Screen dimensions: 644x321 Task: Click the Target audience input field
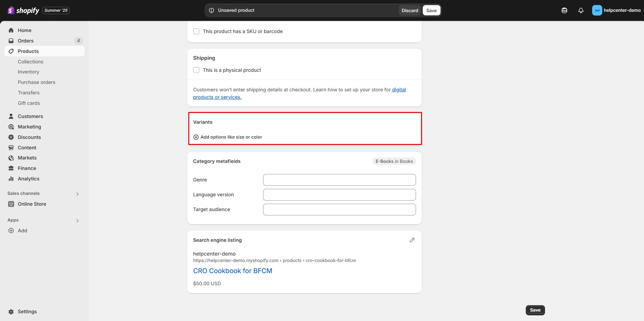coord(339,209)
